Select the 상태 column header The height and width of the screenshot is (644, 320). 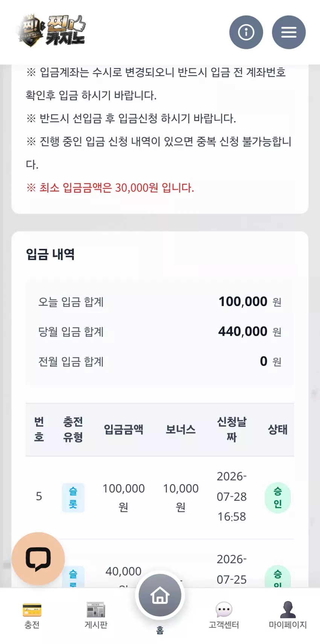pyautogui.click(x=277, y=429)
